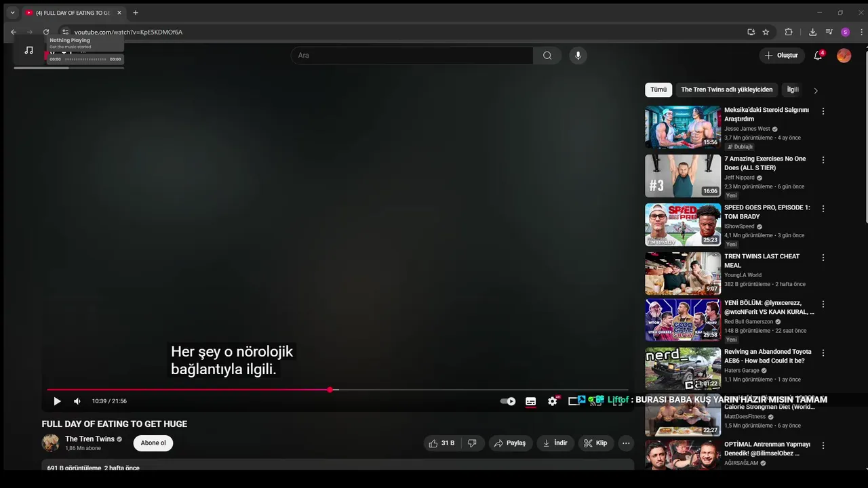Open browser extensions puzzle icon

pyautogui.click(x=789, y=32)
